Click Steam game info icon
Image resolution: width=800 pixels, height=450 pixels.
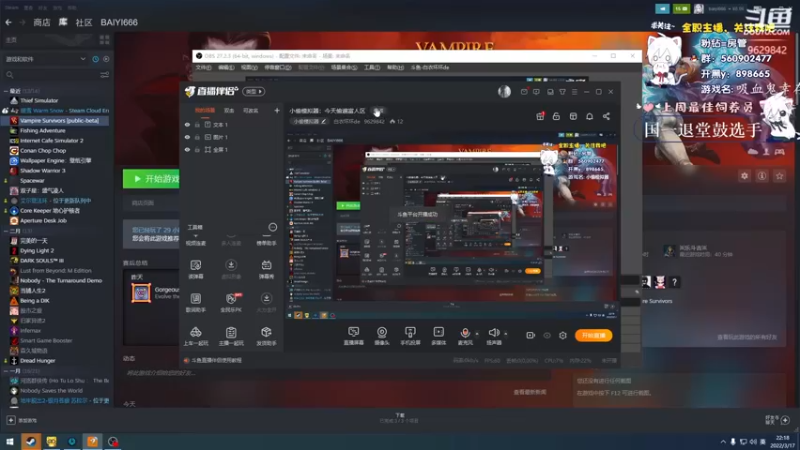click(x=762, y=176)
